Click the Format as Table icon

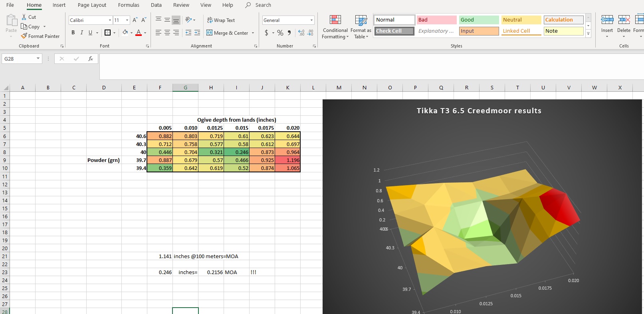tap(361, 27)
